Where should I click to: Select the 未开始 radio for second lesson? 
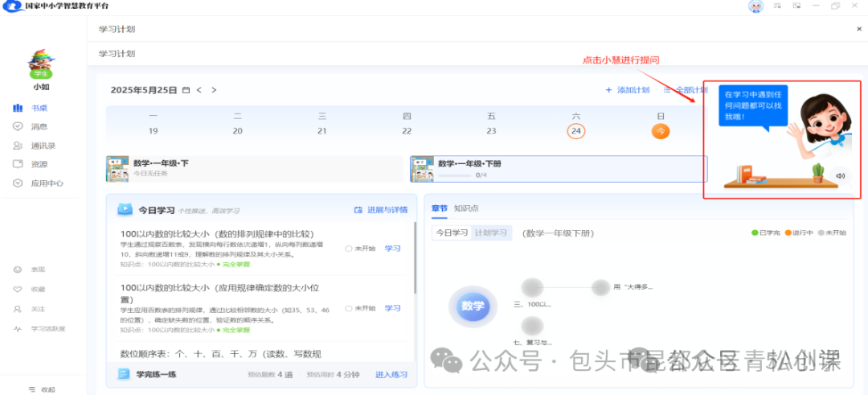click(x=348, y=308)
